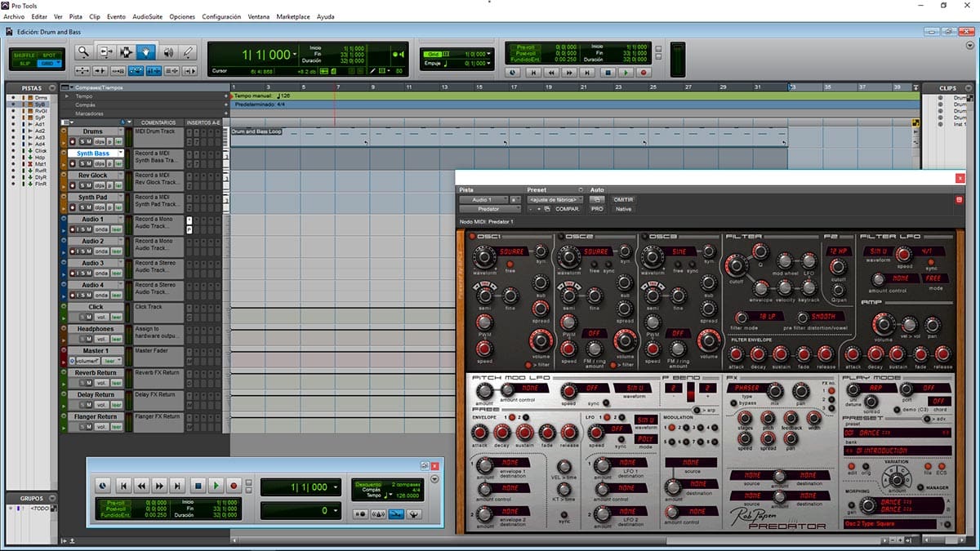Click OMITIR to bypass the plugin
This screenshot has width=980, height=551.
[623, 199]
